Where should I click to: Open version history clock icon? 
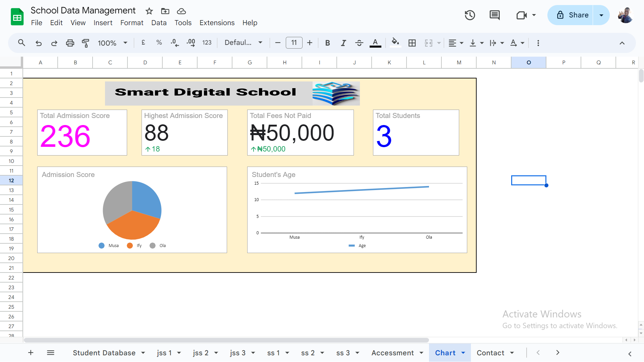point(470,15)
